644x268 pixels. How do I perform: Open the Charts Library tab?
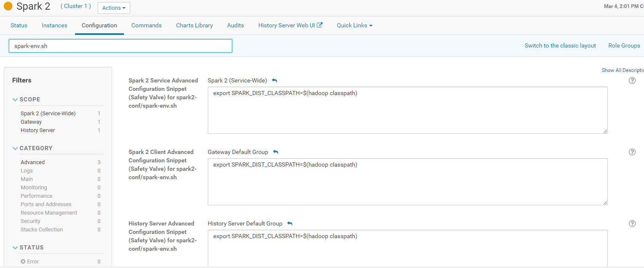194,25
